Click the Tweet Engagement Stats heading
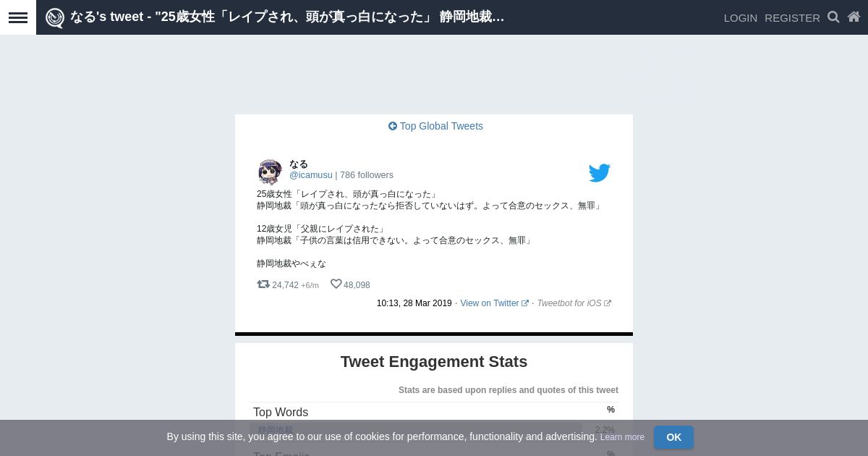The image size is (868, 456). pyautogui.click(x=434, y=362)
